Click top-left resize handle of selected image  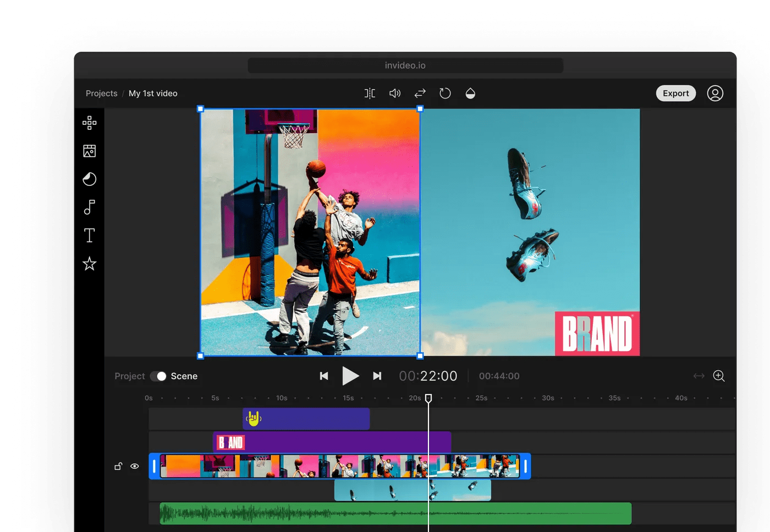click(x=201, y=109)
